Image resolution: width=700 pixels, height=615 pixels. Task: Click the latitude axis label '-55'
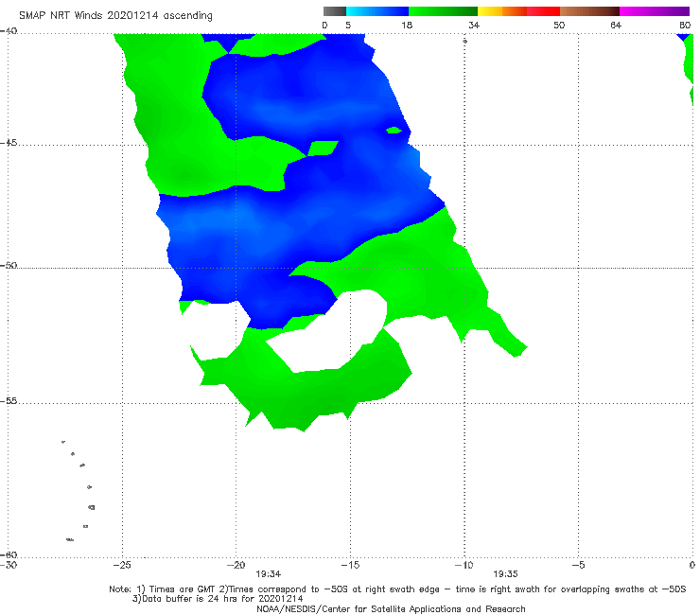pyautogui.click(x=9, y=401)
